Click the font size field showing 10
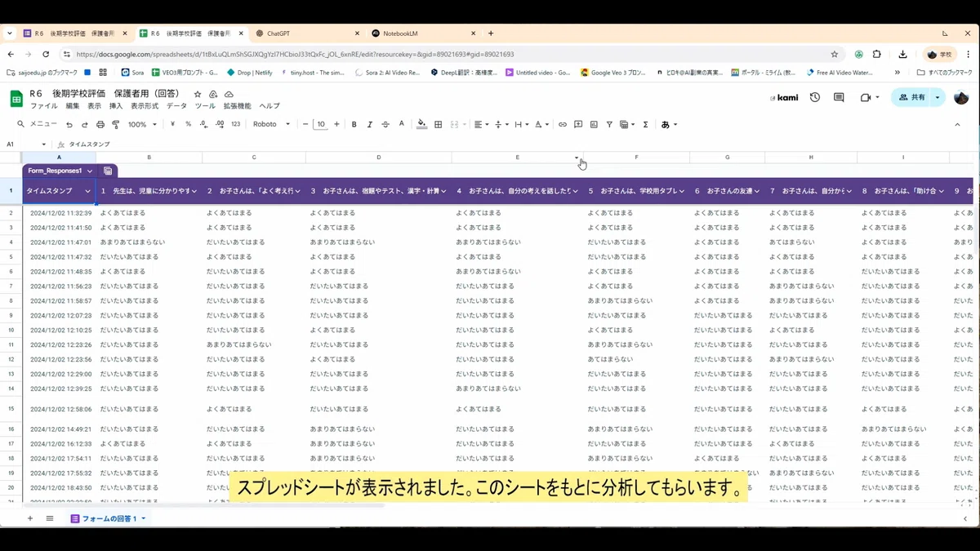The width and height of the screenshot is (980, 551). click(x=321, y=125)
